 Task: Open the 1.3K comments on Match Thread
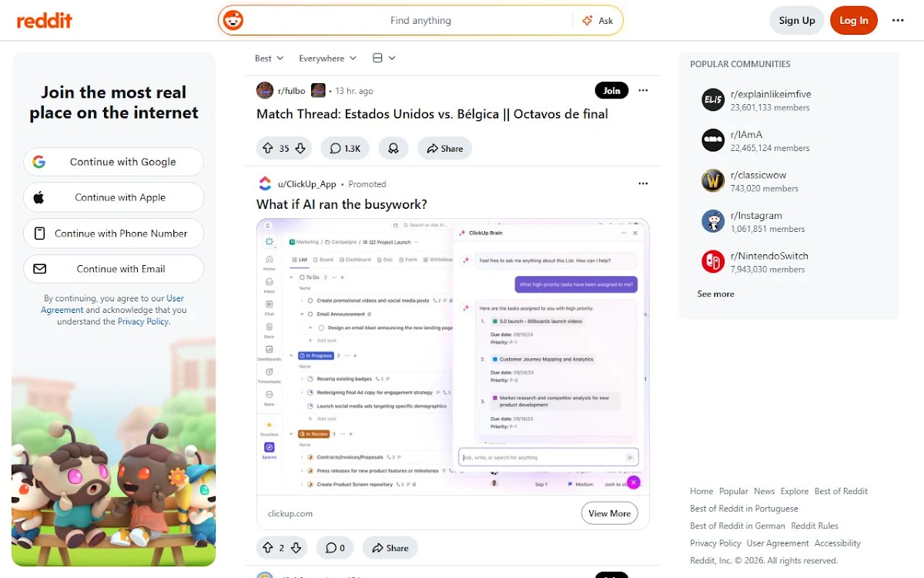345,148
